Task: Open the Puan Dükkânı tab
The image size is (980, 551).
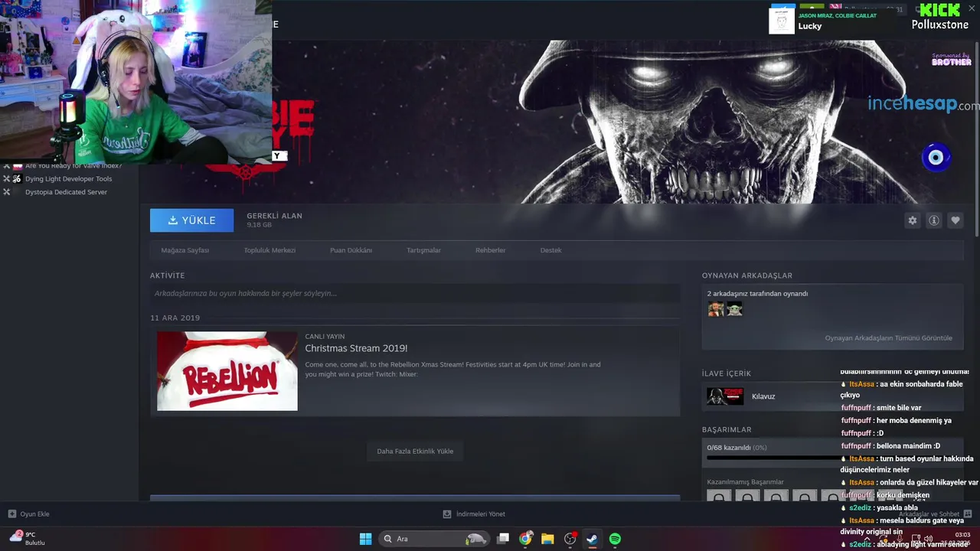Action: [351, 250]
